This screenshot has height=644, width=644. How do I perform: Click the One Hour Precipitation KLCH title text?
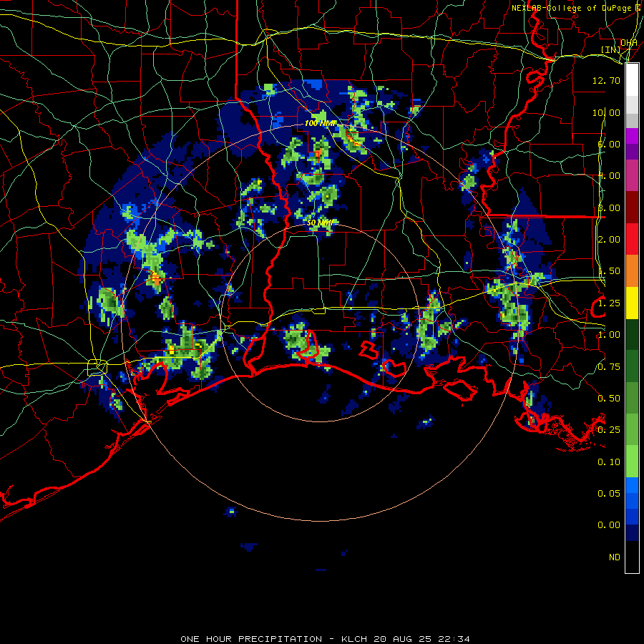[325, 639]
